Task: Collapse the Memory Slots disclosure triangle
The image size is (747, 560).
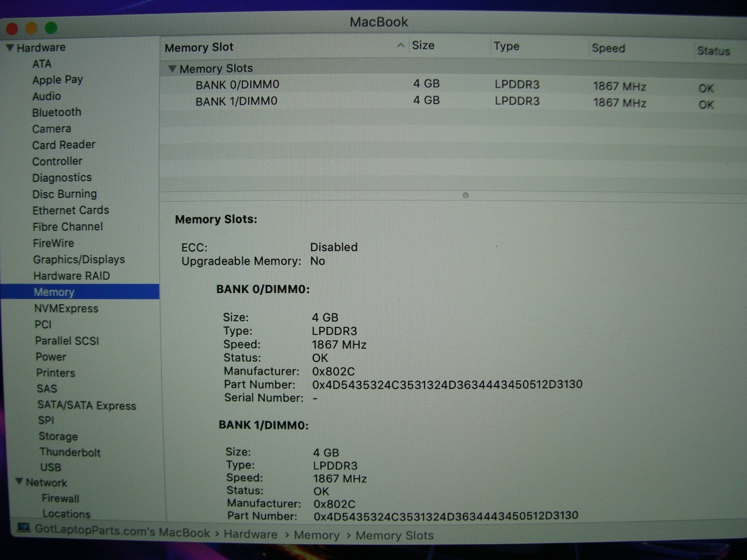Action: pos(172,69)
